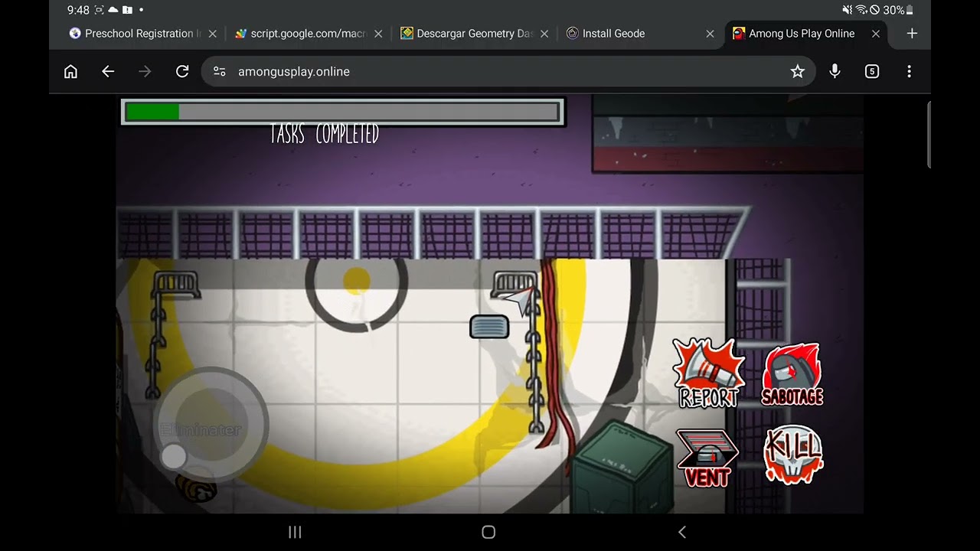The width and height of the screenshot is (980, 551).
Task: Tap the Wi-Fi status icon
Action: 861,10
